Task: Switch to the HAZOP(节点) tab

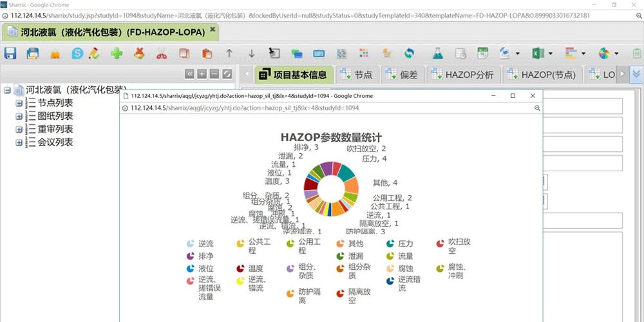Action: click(542, 75)
